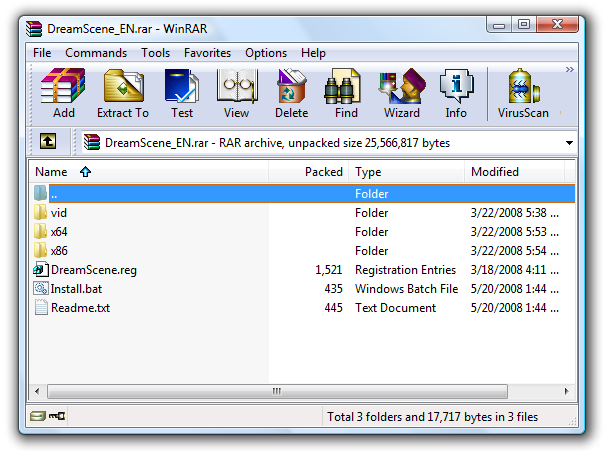Click the drive icon in status bar
604x451 pixels.
[x=38, y=416]
